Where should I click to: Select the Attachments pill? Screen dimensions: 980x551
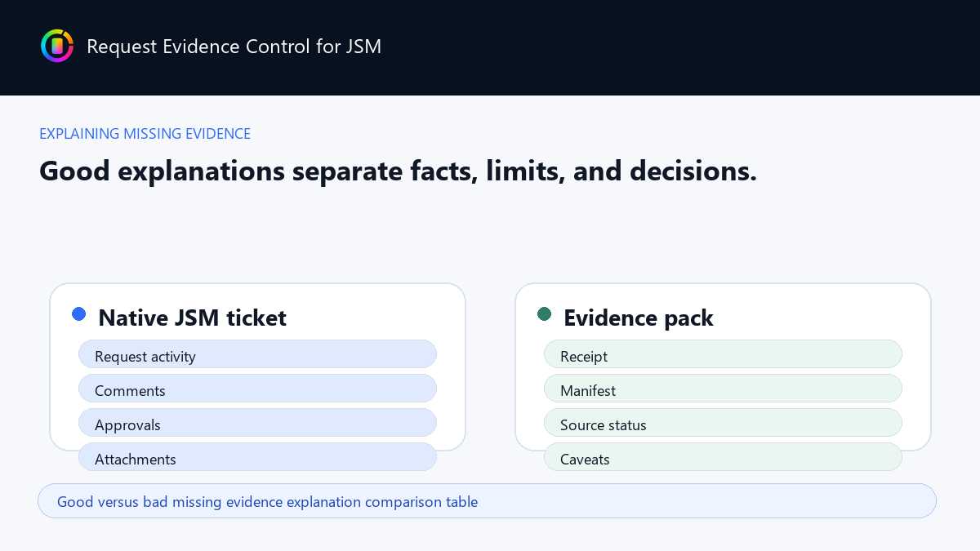point(257,457)
